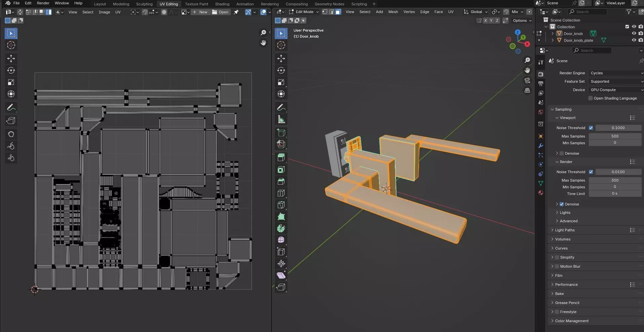Select the Knife tool

tap(281, 205)
